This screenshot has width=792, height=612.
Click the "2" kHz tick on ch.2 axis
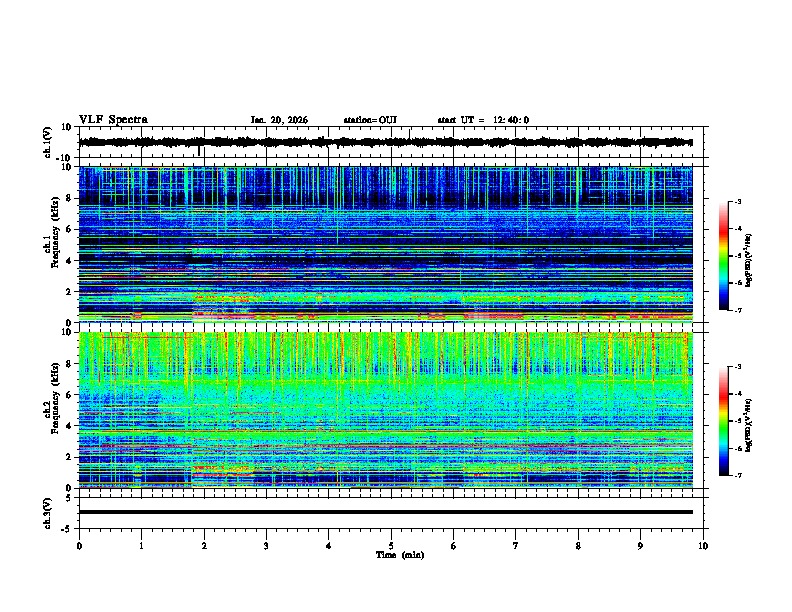[70, 457]
